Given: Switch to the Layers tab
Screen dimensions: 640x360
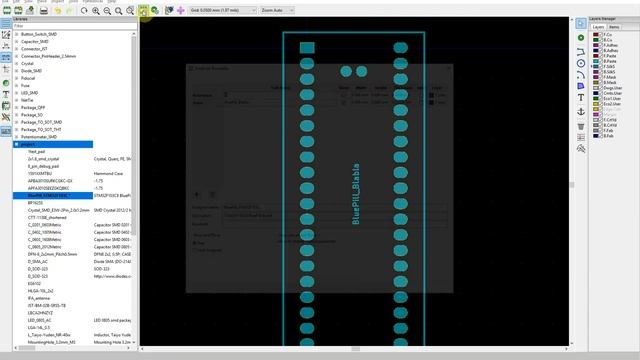Looking at the screenshot, I should coord(598,27).
